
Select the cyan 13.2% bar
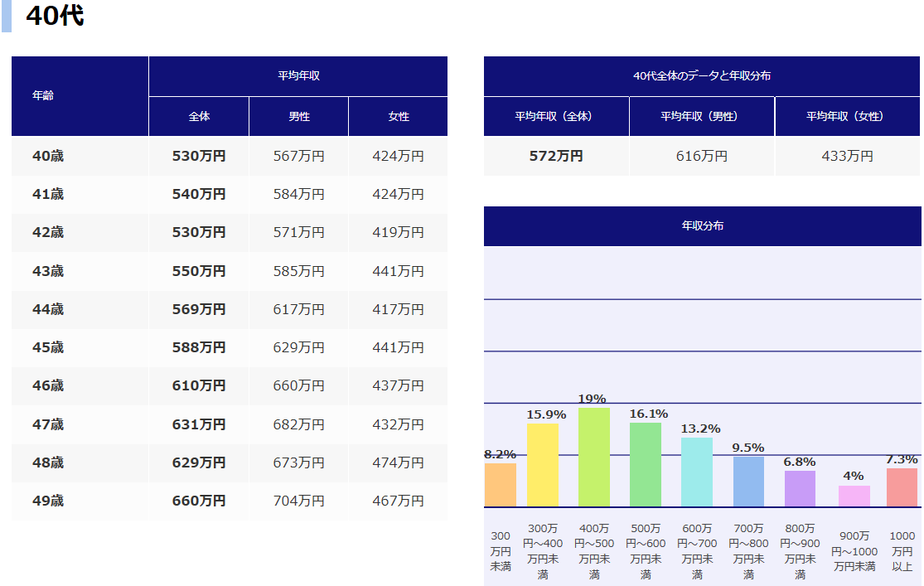tap(697, 472)
